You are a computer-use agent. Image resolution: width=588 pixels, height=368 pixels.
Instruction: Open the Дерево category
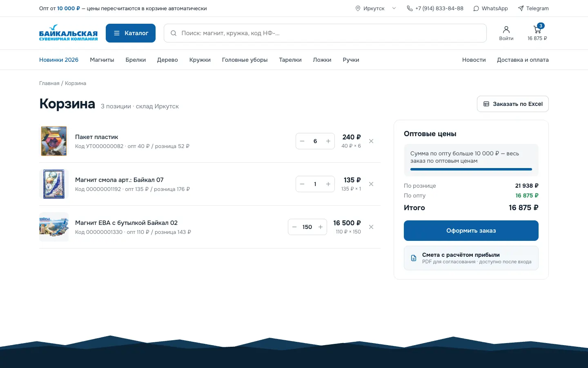click(x=167, y=60)
